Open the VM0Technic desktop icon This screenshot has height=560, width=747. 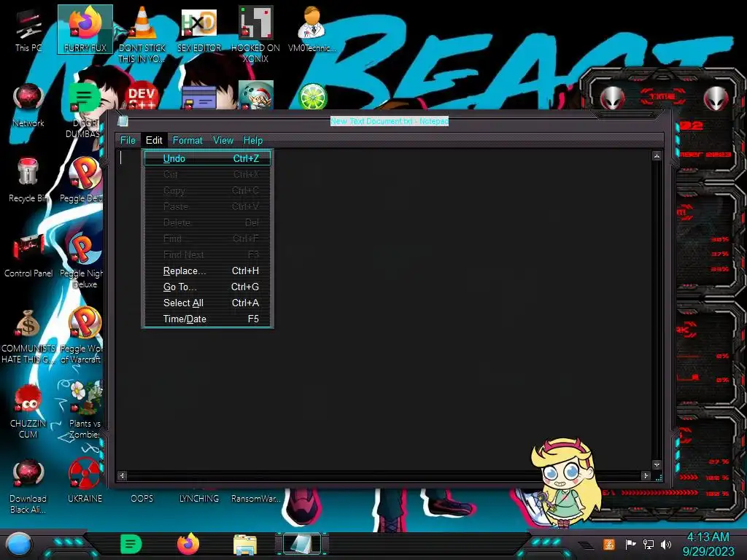(x=312, y=29)
